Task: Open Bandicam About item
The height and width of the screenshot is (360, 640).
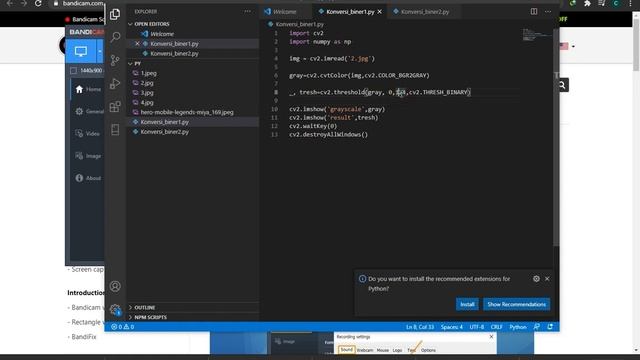Action: (x=88, y=178)
